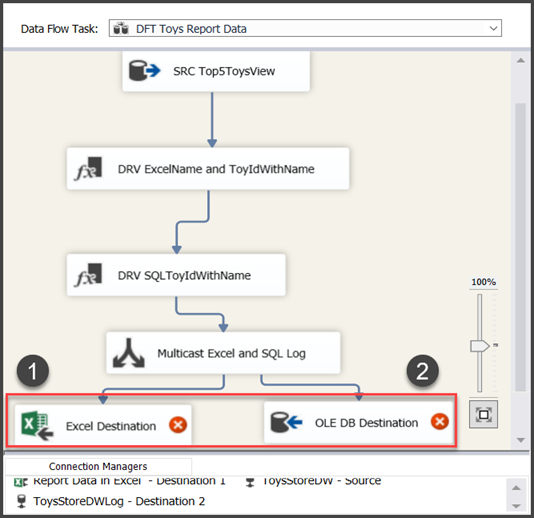The image size is (534, 518).
Task: Select Report Data in Excel - Destination 1 connection
Action: click(129, 481)
